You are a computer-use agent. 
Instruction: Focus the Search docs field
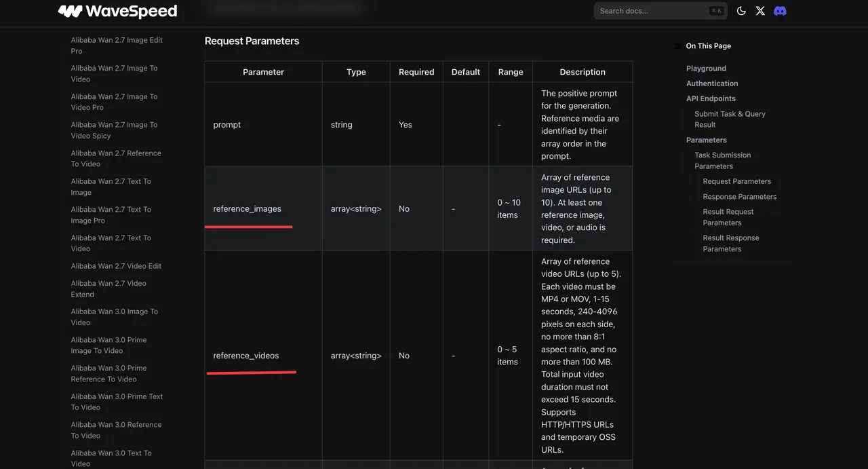click(x=660, y=11)
